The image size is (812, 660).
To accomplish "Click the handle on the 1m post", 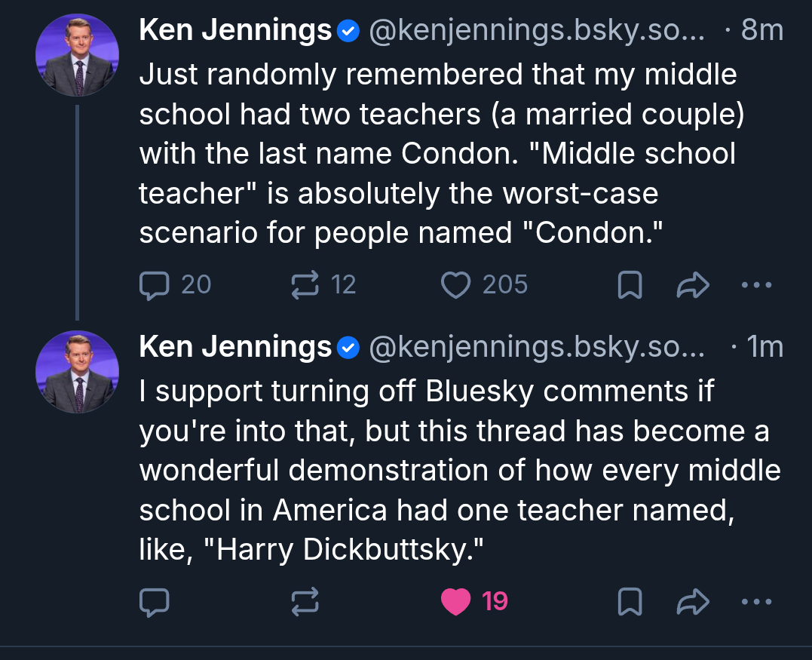I will tap(536, 347).
